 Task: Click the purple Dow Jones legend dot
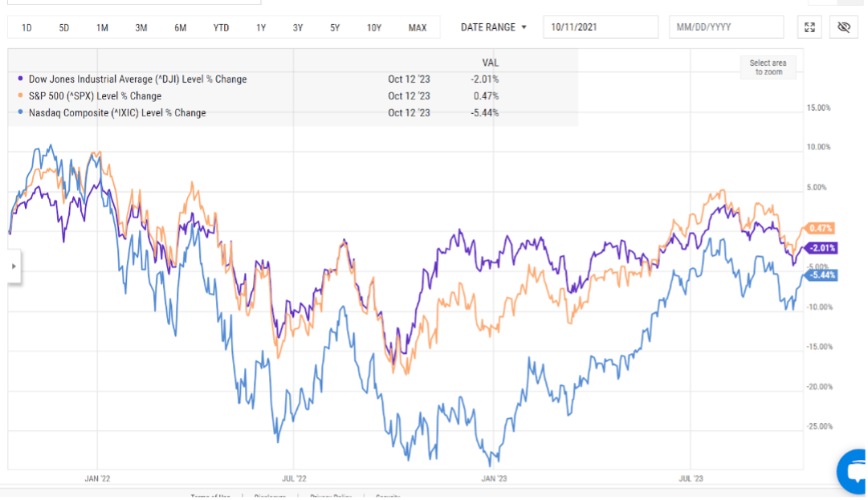(x=20, y=79)
